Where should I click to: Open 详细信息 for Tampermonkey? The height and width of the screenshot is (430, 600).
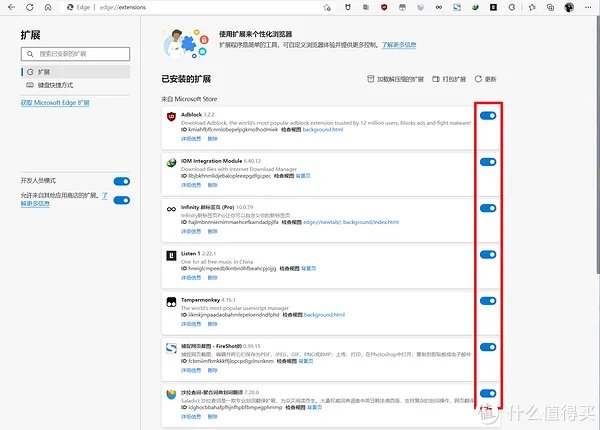(191, 324)
